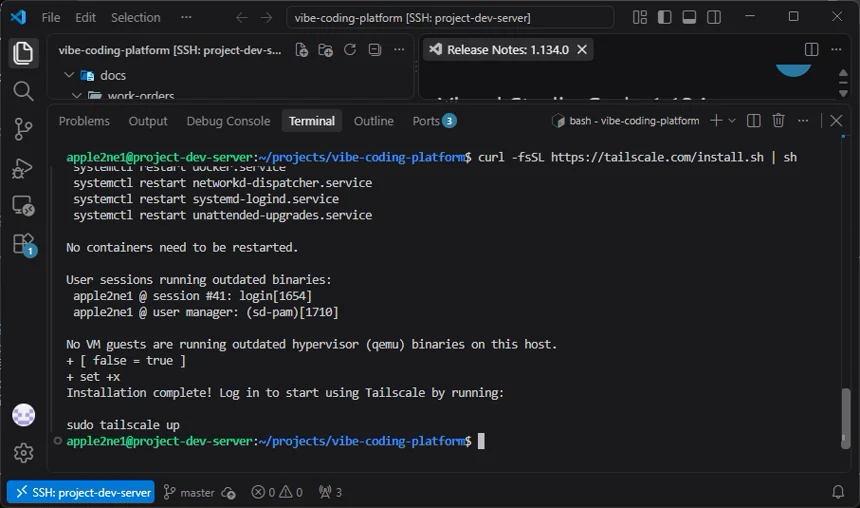Toggle the bottom panel visibility
This screenshot has width=860, height=508.
click(x=689, y=18)
